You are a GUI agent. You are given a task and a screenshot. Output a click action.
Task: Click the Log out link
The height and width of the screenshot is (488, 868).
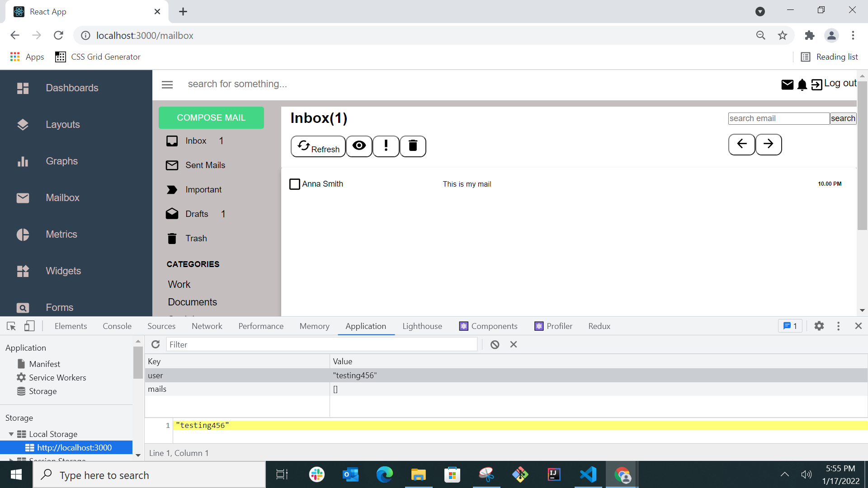click(x=840, y=83)
